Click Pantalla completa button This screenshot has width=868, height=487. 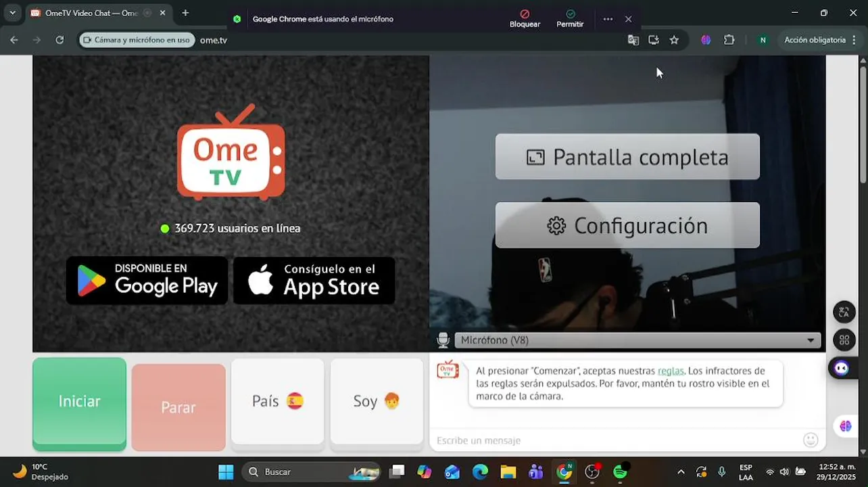[627, 157]
